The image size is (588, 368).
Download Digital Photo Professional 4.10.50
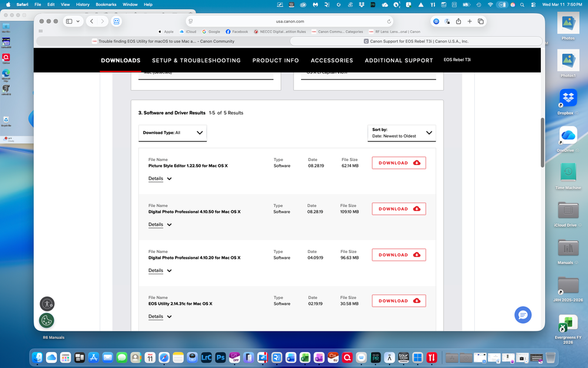399,209
